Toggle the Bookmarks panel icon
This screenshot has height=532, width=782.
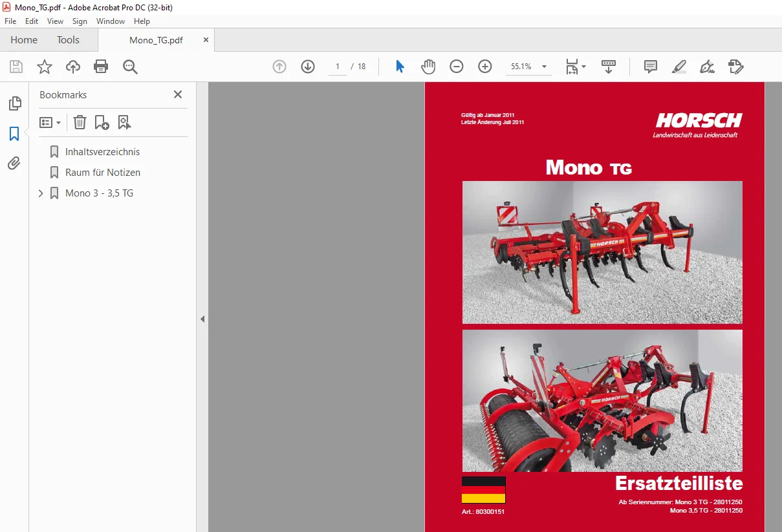[x=14, y=134]
